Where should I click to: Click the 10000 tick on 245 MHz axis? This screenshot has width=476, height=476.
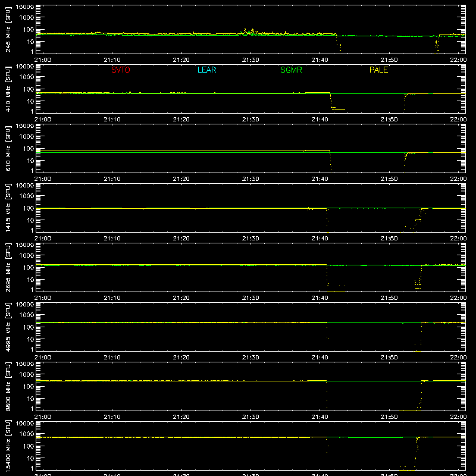pos(25,7)
